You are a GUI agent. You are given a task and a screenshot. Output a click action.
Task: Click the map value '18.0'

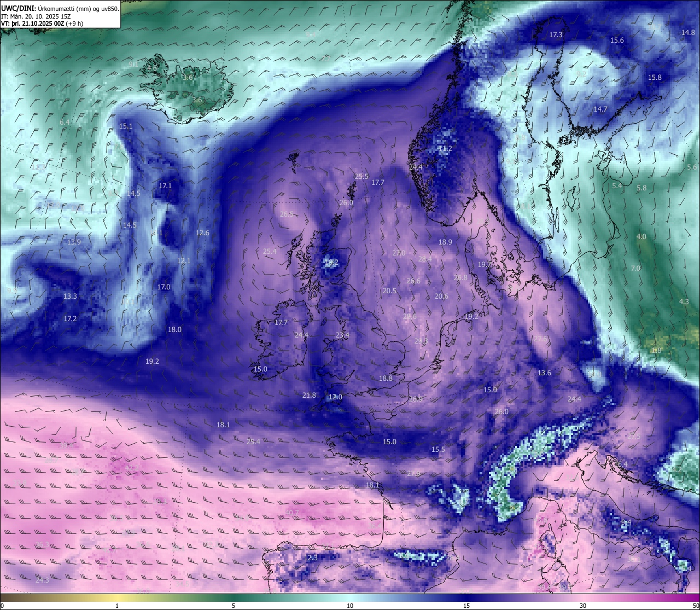click(174, 329)
